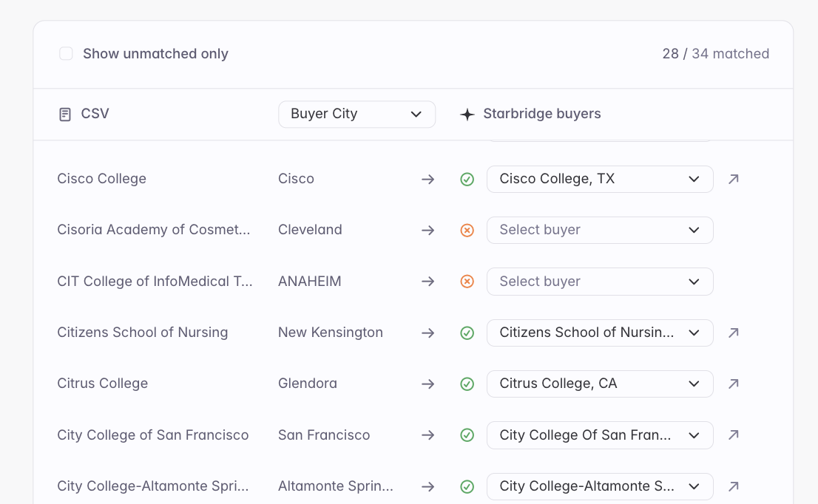The image size is (818, 504).
Task: Click the Altamonte Sprin... city cell
Action: [336, 486]
